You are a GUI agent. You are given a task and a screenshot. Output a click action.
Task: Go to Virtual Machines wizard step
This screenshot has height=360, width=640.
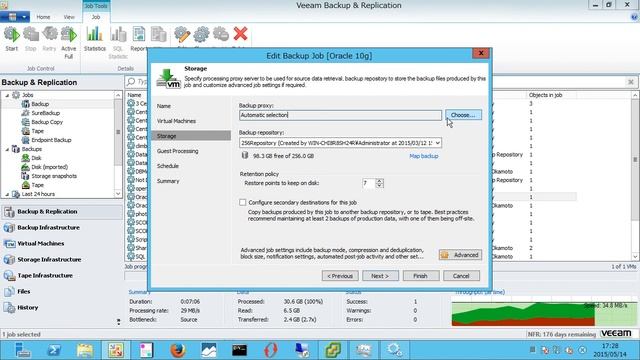[x=176, y=121]
